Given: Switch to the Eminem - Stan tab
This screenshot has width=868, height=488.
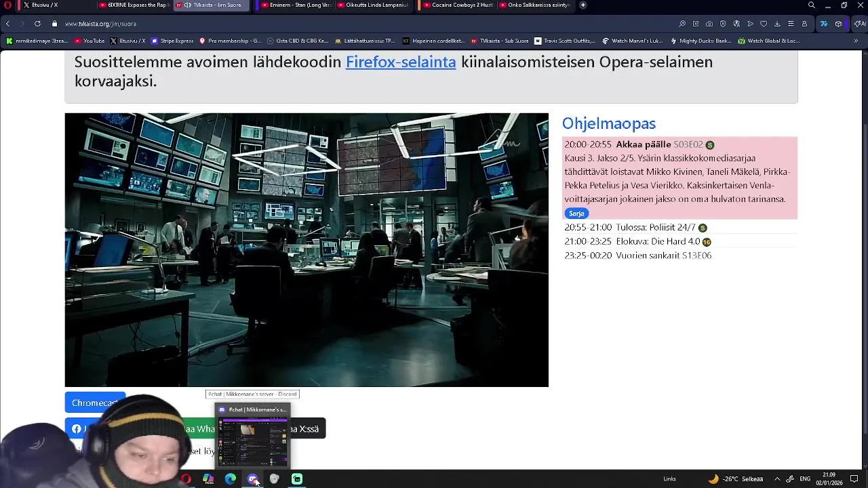Looking at the screenshot, I should coord(297,5).
